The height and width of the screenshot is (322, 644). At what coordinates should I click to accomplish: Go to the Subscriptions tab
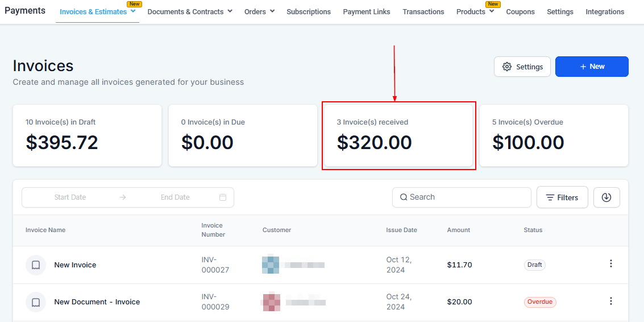pyautogui.click(x=309, y=12)
